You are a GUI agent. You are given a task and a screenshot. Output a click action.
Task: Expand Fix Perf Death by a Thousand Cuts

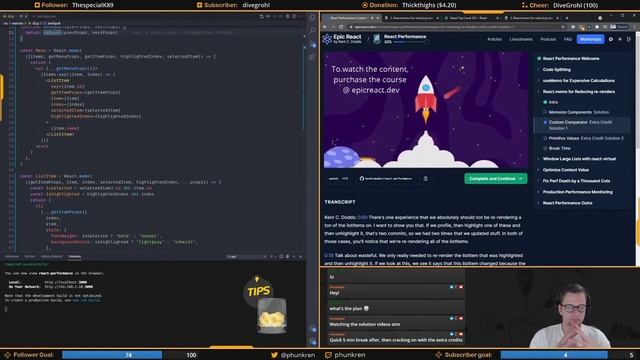tap(576, 181)
